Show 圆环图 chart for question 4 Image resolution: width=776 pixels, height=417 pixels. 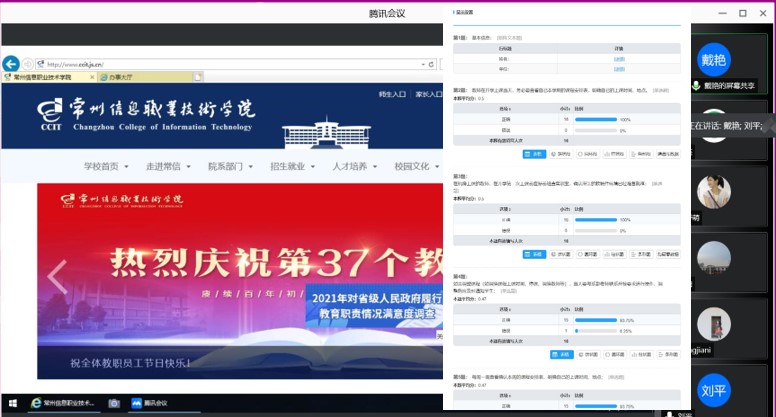(615, 355)
